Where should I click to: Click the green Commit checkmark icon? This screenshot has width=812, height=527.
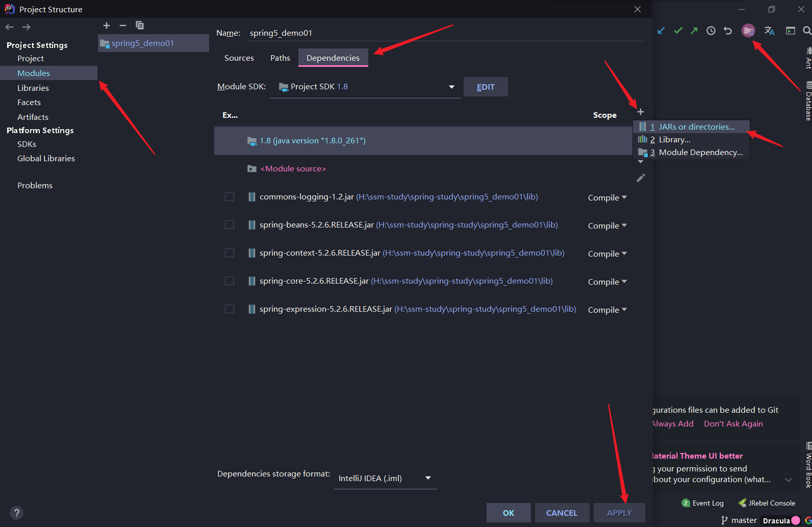(678, 31)
